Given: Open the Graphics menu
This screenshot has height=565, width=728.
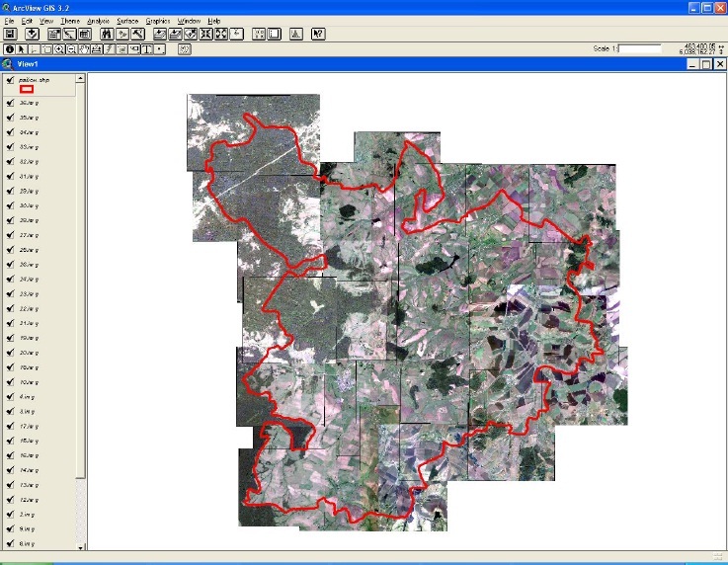Looking at the screenshot, I should coord(158,21).
